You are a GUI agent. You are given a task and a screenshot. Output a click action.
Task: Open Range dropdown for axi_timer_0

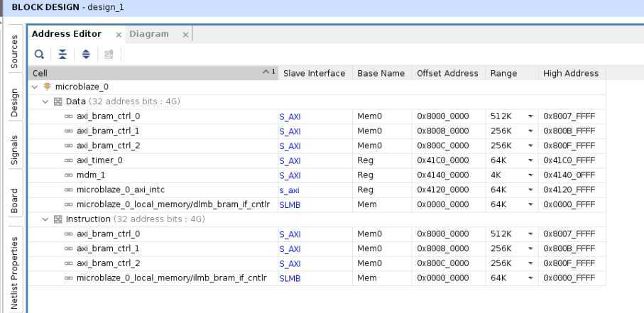pos(530,160)
